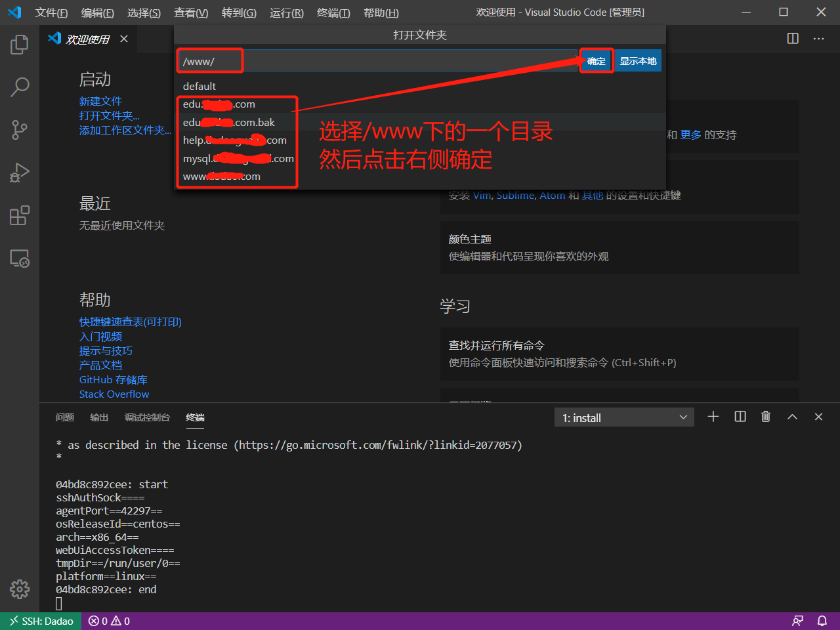Viewport: 840px width, 630px height.
Task: Select the folder starting with help.
Action: [420, 140]
